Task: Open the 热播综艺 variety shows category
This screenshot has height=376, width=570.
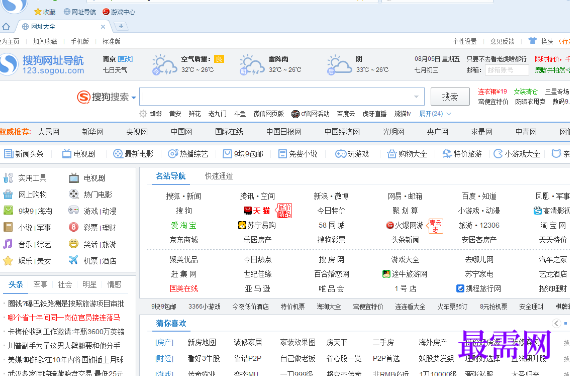Action: [x=188, y=154]
